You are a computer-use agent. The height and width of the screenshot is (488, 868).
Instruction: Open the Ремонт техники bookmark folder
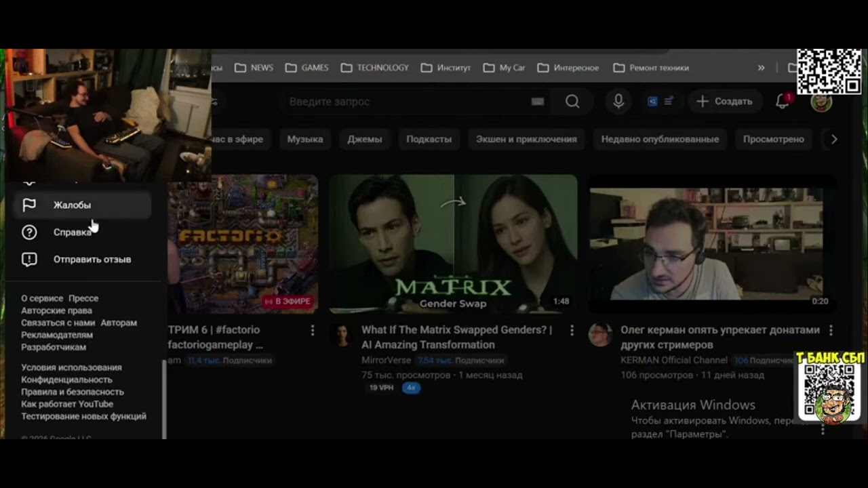click(x=651, y=68)
